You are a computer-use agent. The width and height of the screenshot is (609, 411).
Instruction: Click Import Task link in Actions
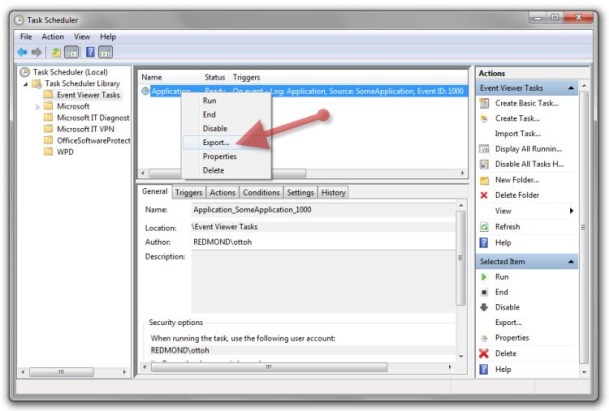[520, 133]
